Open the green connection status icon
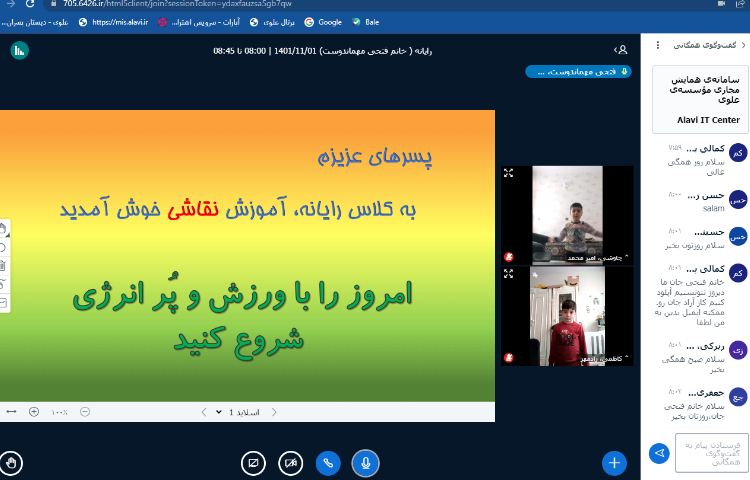Viewport: 750px width, 480px height. 19,50
